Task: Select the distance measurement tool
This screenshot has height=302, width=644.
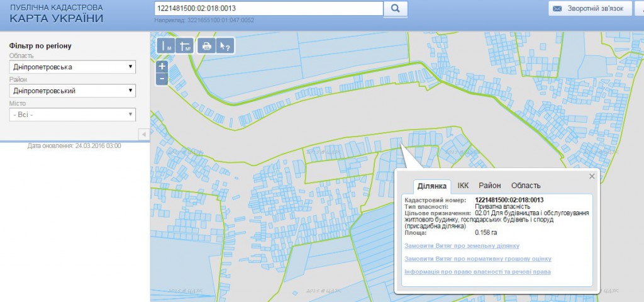Action: [166, 45]
